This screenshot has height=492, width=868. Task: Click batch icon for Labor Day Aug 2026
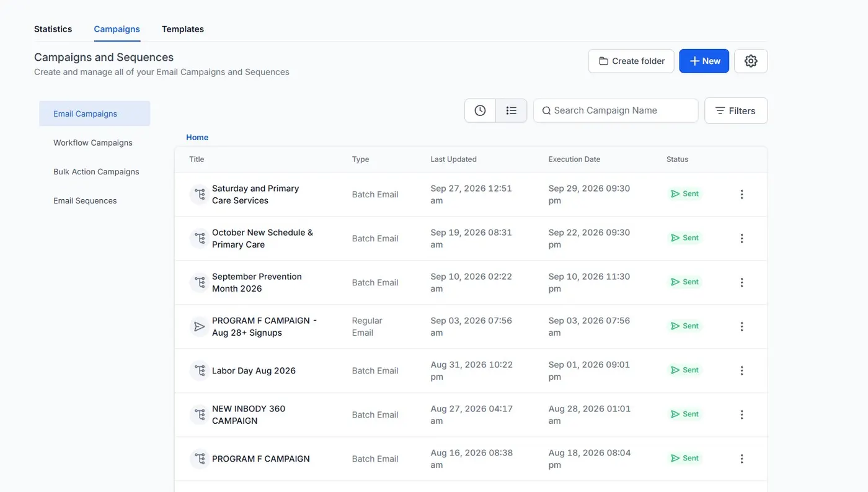click(199, 370)
